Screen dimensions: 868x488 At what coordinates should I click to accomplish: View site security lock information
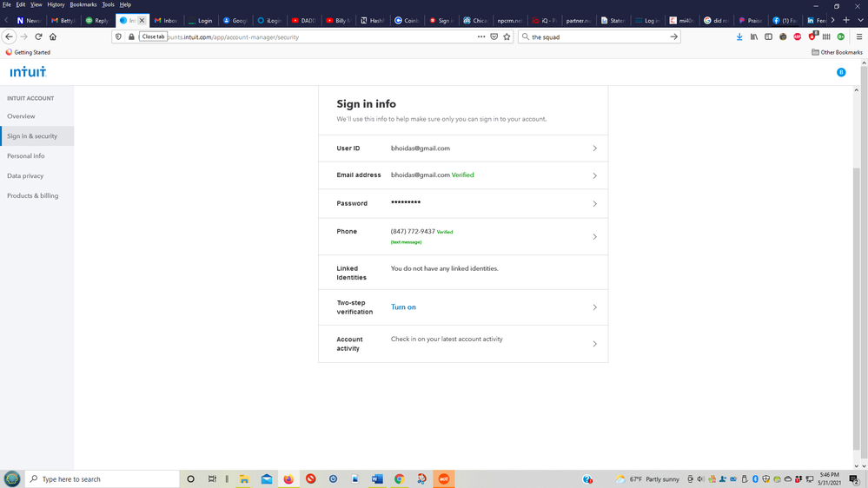point(131,36)
